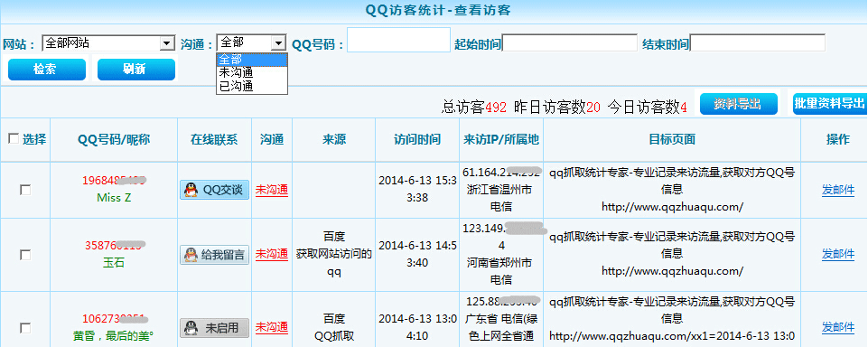Click 发邮件 for the 玉石 row

click(x=838, y=255)
